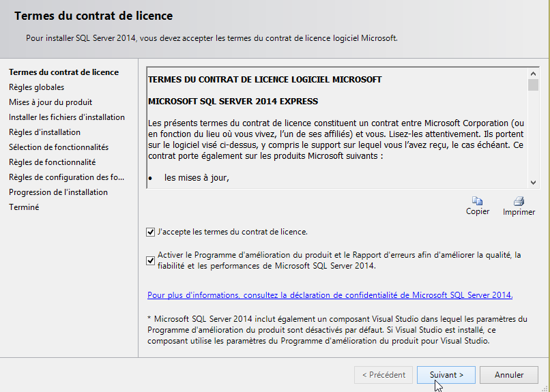Open "Sélection de fonctionnalités" step
The image size is (550, 392).
(x=59, y=147)
